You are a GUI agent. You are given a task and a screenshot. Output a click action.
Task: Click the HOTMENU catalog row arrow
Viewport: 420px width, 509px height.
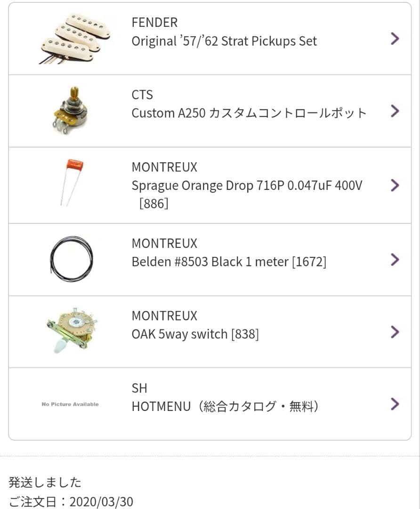pyautogui.click(x=395, y=404)
